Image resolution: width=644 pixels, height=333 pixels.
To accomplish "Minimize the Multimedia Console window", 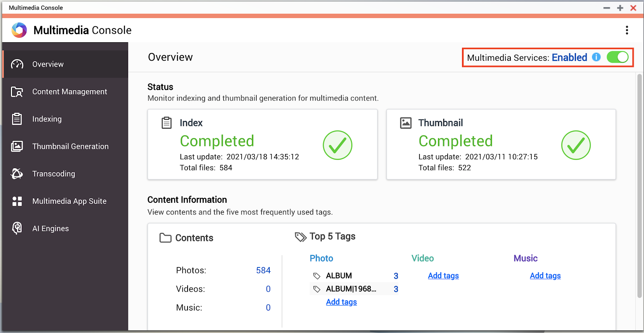I will (607, 8).
